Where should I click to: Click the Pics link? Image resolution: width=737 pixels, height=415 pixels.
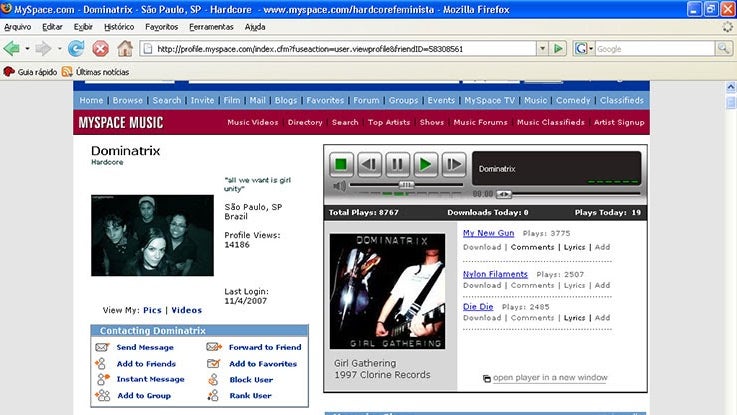152,310
